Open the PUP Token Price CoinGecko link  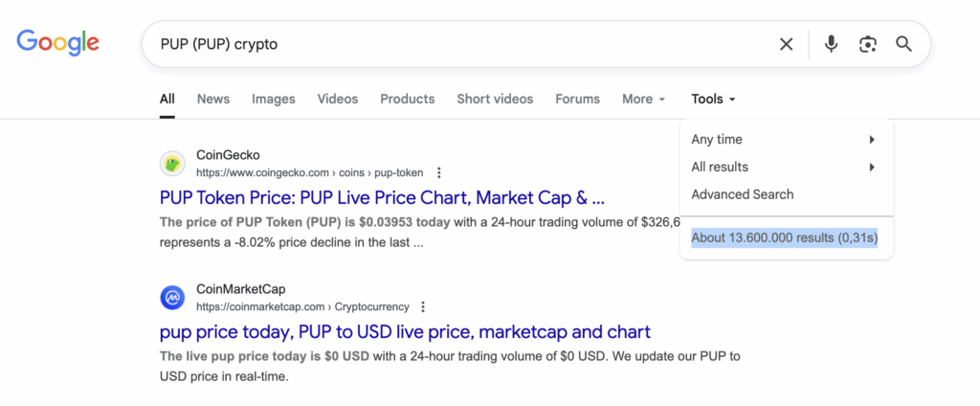pyautogui.click(x=382, y=198)
